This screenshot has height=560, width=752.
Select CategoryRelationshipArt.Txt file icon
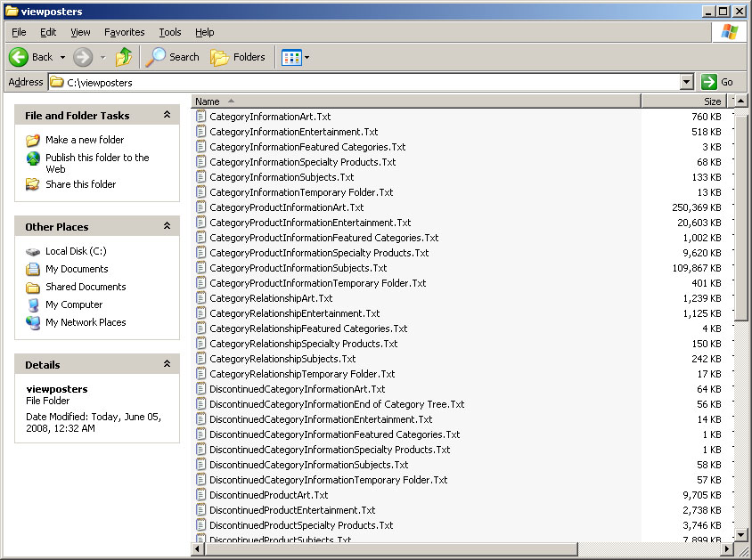pyautogui.click(x=201, y=298)
